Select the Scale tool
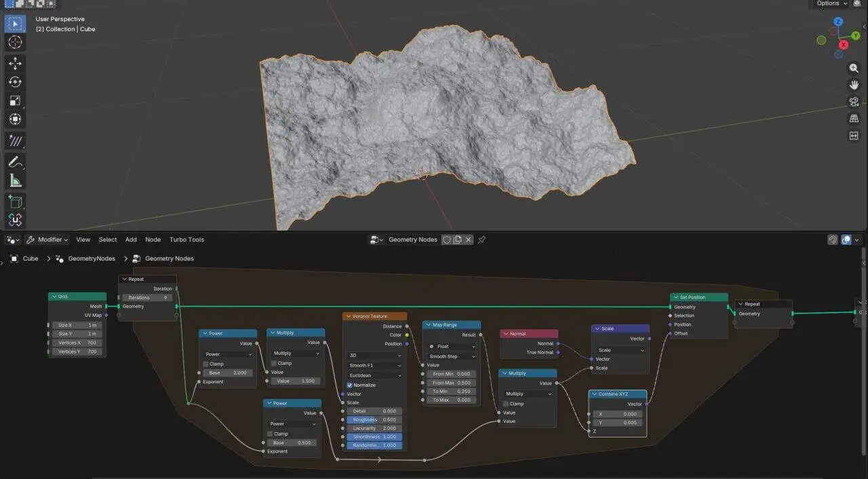The image size is (868, 479). pyautogui.click(x=15, y=100)
